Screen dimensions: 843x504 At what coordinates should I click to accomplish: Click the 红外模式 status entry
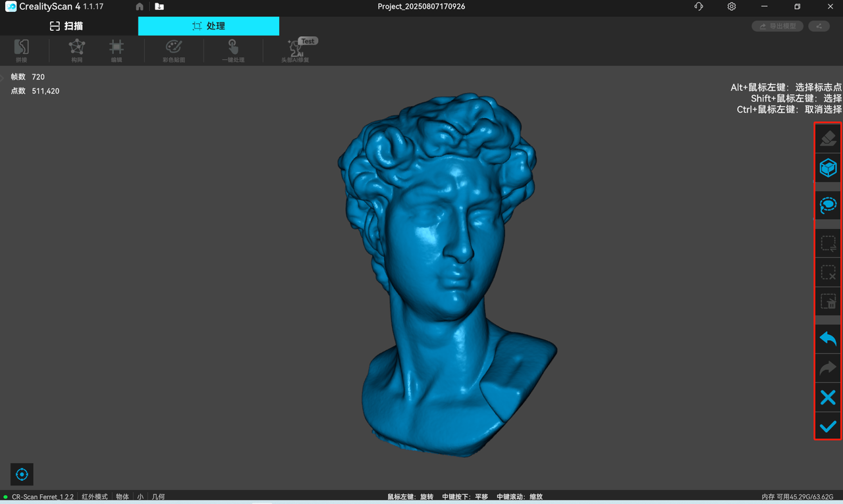tap(95, 497)
